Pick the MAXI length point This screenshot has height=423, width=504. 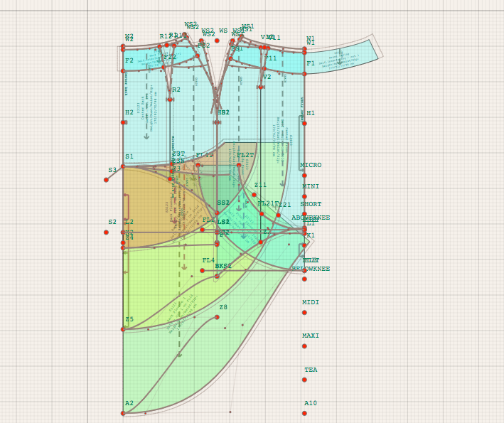(x=304, y=346)
